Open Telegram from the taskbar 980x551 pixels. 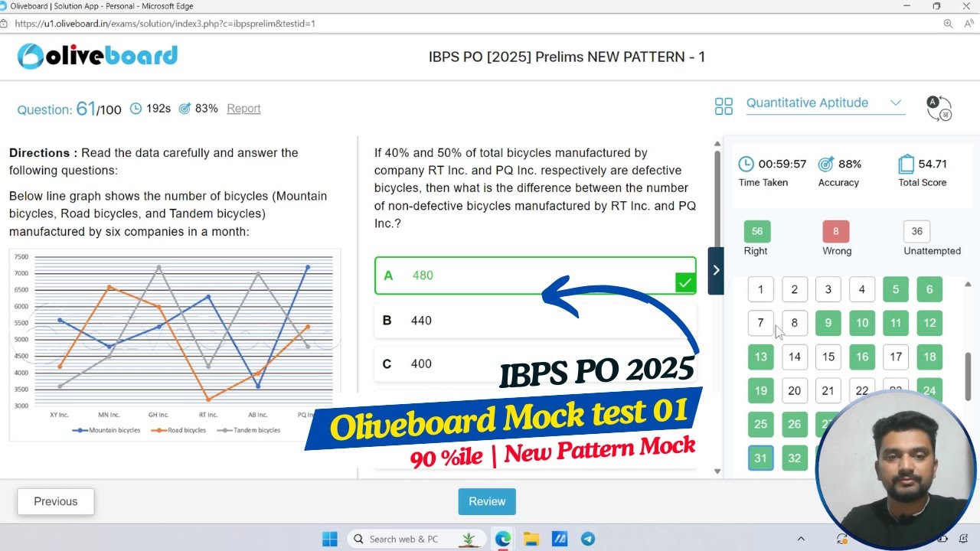[588, 539]
